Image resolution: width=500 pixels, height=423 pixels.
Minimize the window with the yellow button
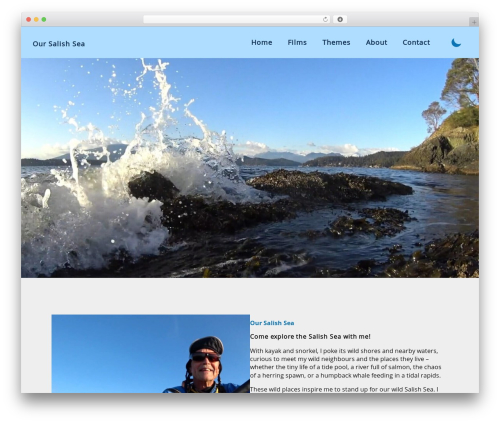(x=36, y=19)
